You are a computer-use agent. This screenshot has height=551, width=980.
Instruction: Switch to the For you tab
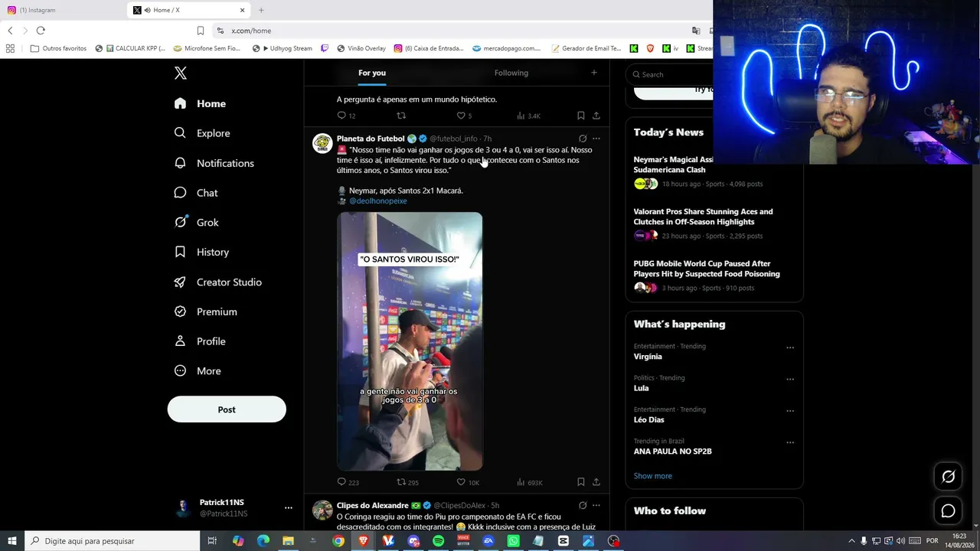tap(372, 73)
